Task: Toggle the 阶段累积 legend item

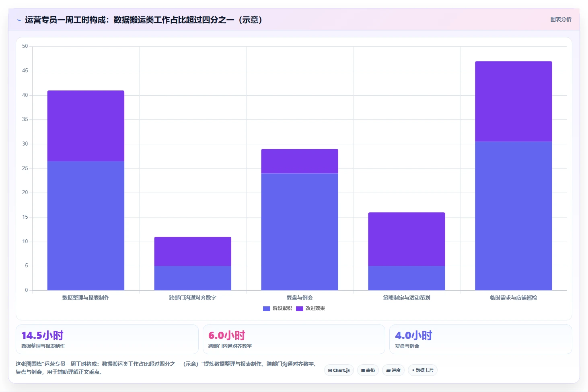Action: coord(277,308)
